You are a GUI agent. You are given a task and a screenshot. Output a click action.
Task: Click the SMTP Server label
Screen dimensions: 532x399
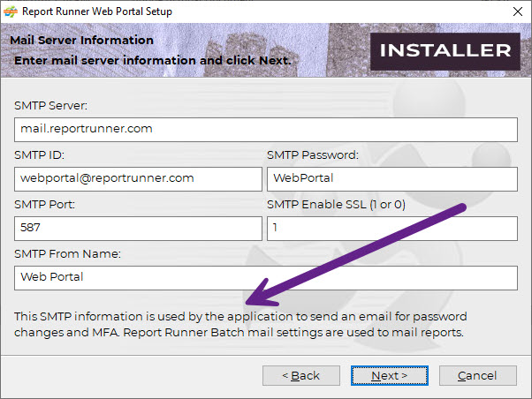point(50,106)
